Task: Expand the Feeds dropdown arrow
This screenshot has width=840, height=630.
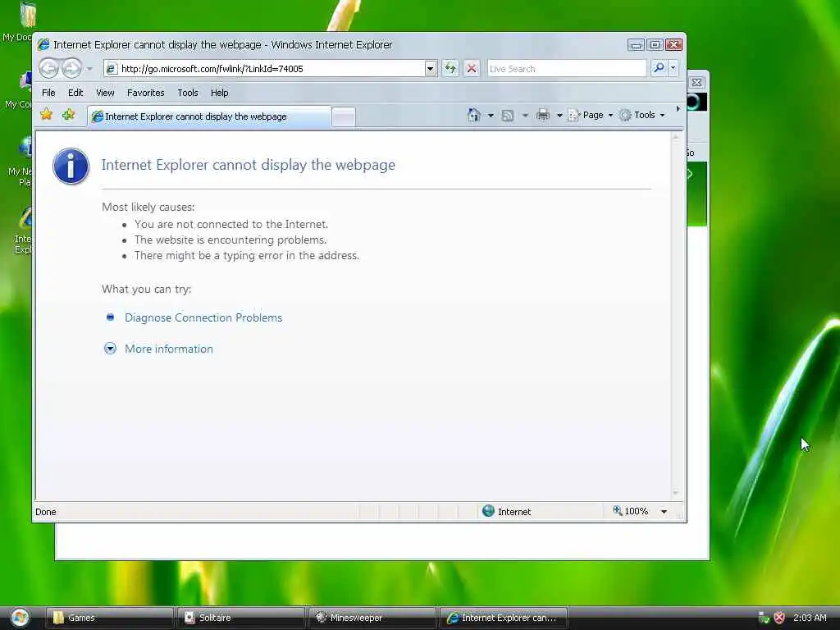Action: [x=525, y=115]
